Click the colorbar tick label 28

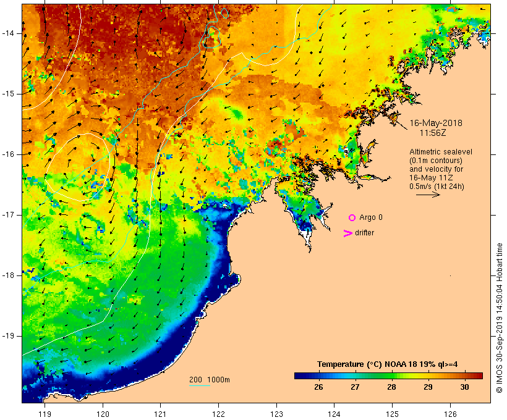[391, 387]
